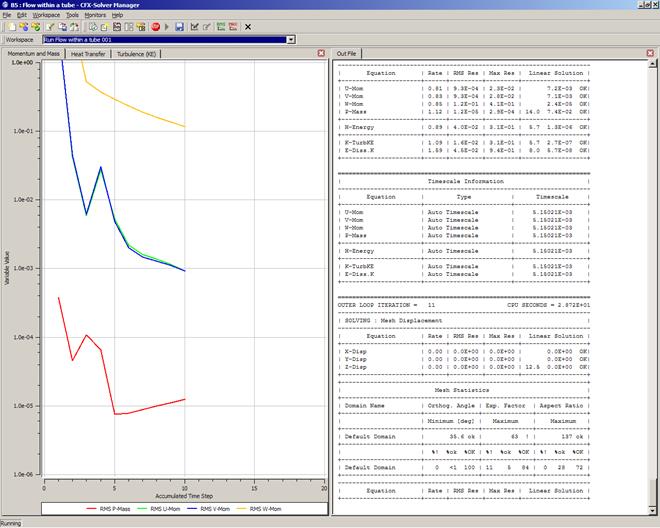This screenshot has height=528, width=660.
Task: Close the Out File panel via red X
Action: pos(652,52)
